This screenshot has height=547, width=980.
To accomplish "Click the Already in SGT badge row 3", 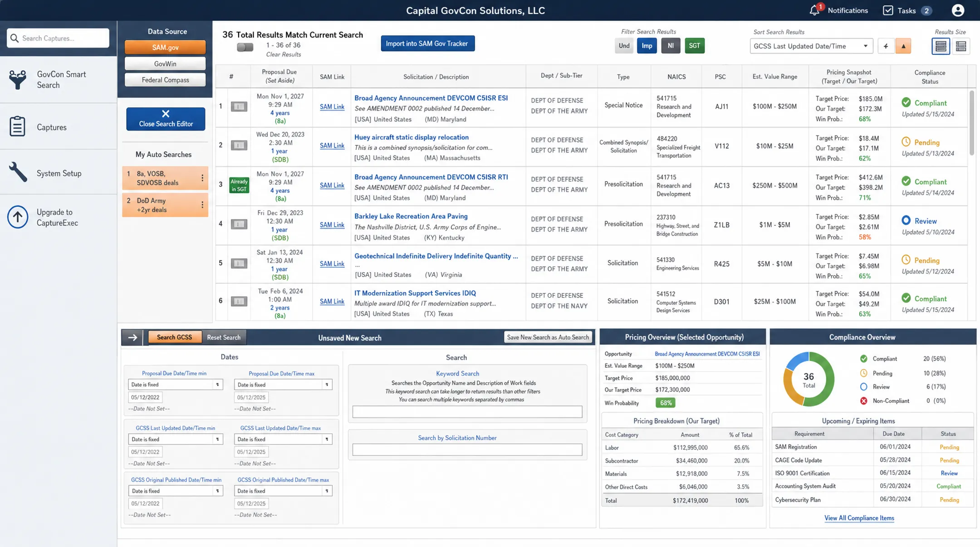I will (239, 185).
